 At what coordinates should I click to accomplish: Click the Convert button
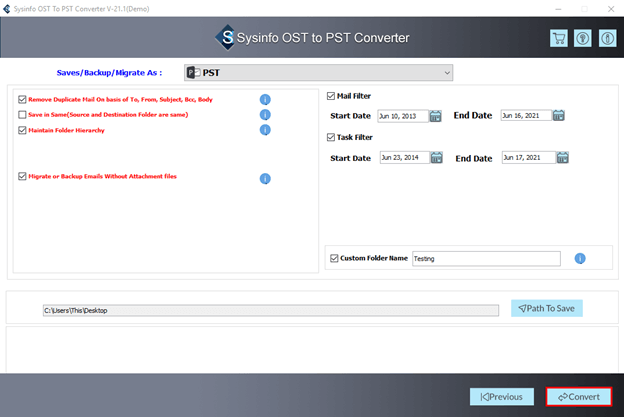[579, 397]
